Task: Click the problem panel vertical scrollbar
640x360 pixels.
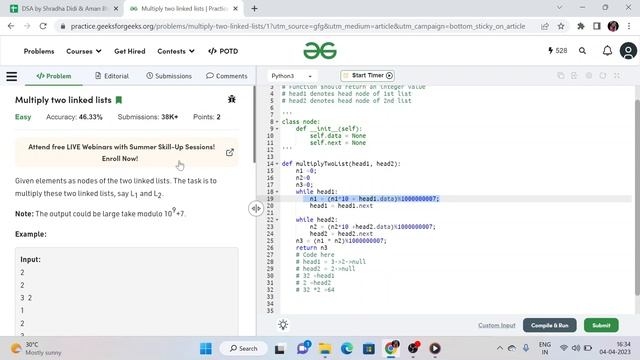Action: [x=254, y=124]
